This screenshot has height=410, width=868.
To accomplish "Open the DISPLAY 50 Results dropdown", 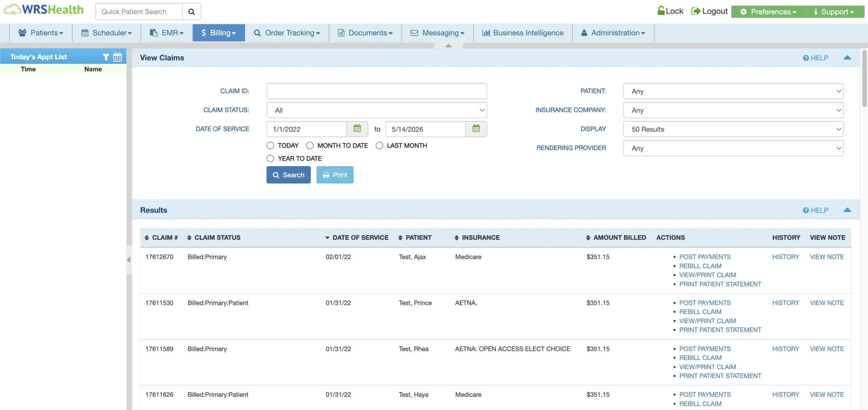I will click(x=733, y=129).
